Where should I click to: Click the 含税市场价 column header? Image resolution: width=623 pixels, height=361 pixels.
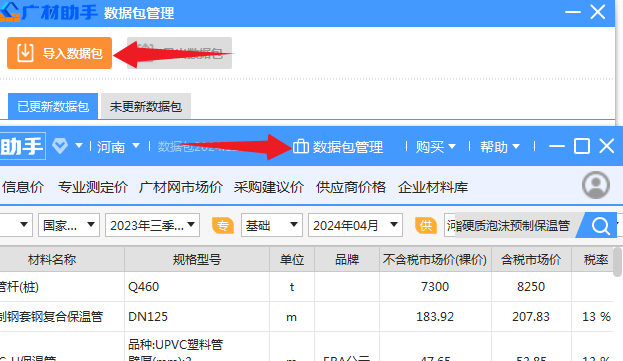click(x=531, y=259)
